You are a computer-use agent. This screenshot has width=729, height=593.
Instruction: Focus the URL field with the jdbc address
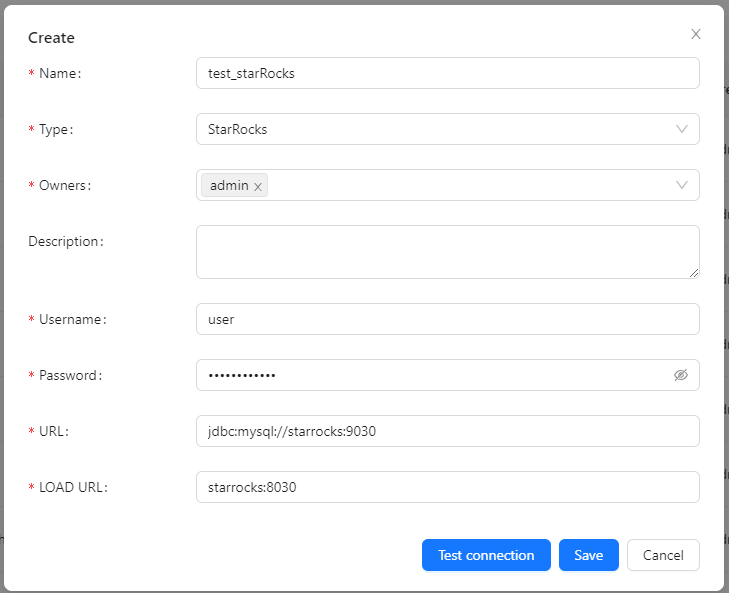[447, 431]
